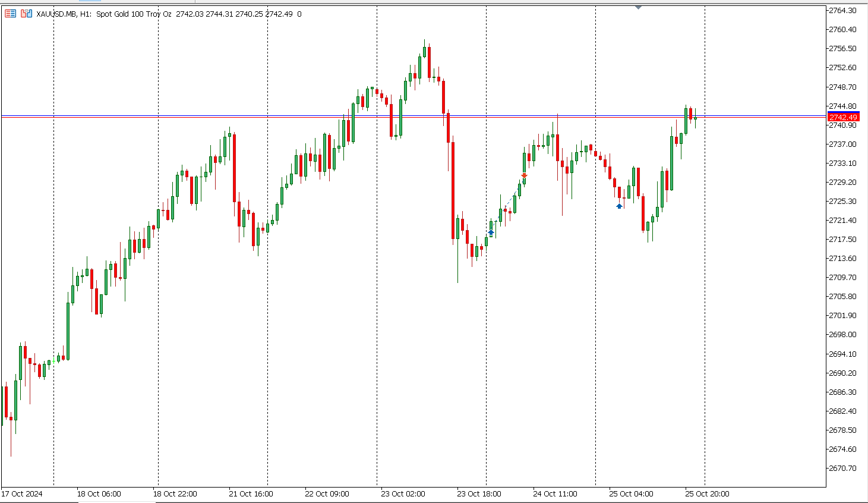Image resolution: width=868 pixels, height=503 pixels.
Task: Click the 2756.50 price scale label
Action: [x=842, y=48]
